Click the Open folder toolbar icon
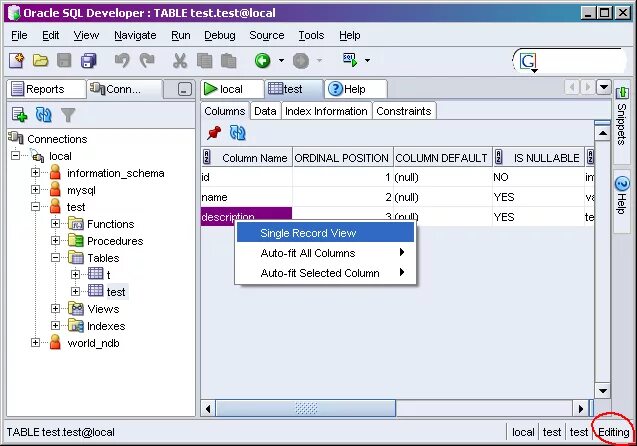The image size is (637, 446). 41,61
